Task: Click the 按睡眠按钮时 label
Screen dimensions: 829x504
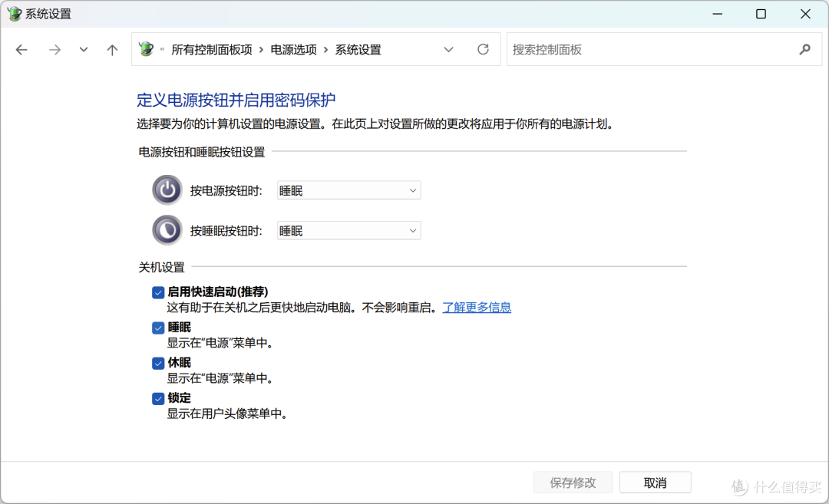Action: [x=226, y=231]
